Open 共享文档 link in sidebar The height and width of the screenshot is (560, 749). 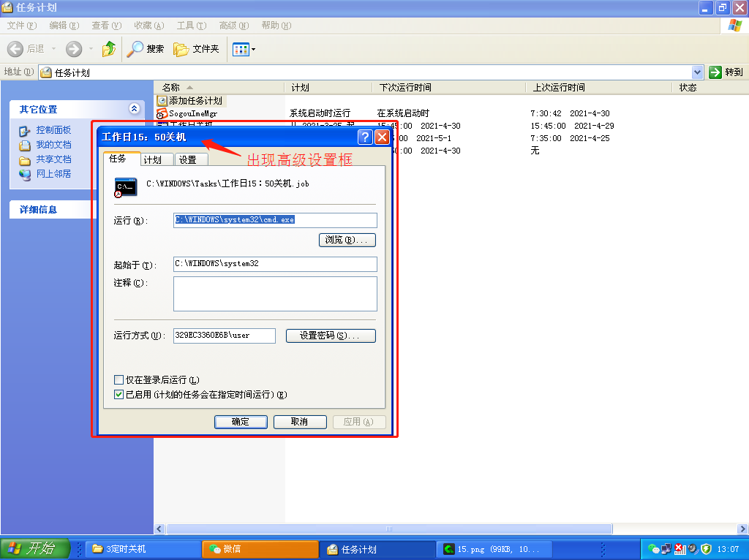[53, 159]
